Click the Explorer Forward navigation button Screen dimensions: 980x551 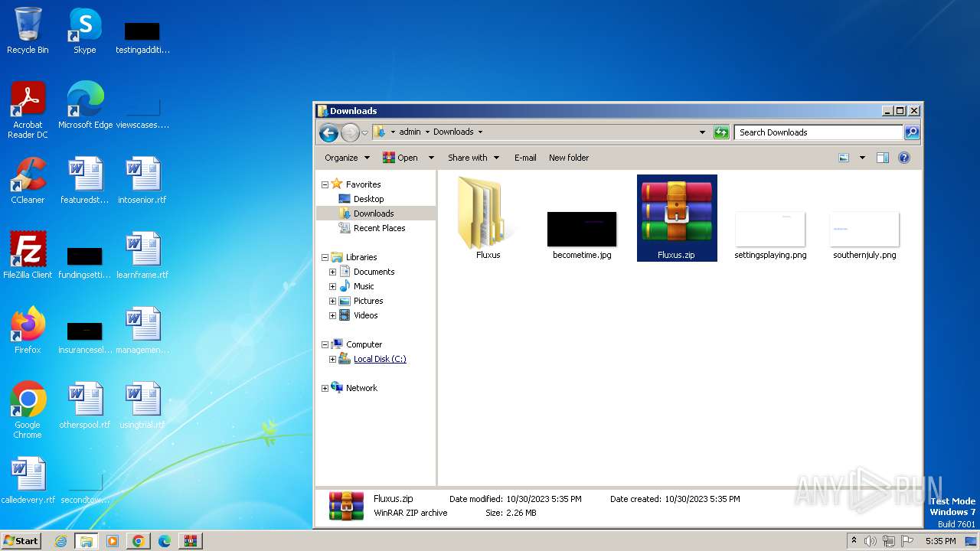tap(350, 132)
